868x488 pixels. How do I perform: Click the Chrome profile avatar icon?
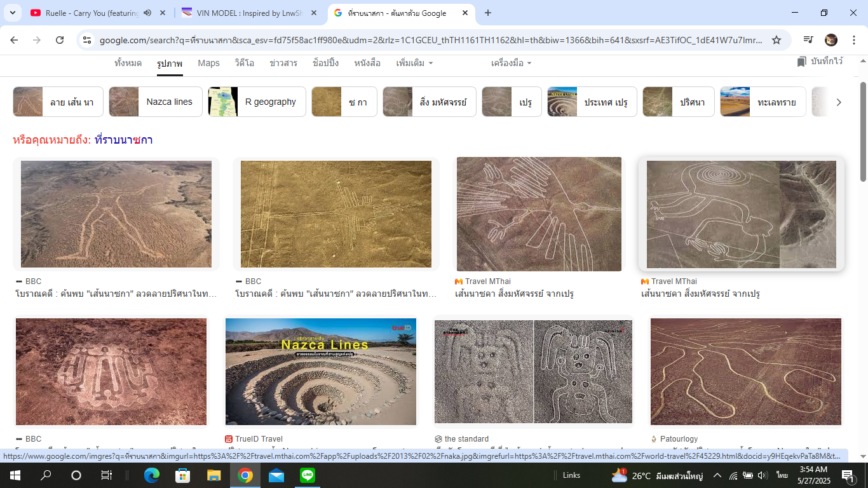[831, 40]
